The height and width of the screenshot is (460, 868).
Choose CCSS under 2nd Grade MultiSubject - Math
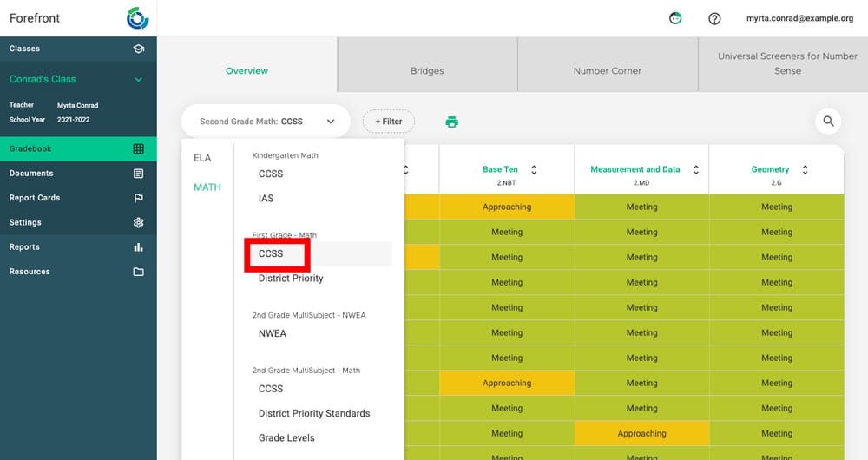pos(271,389)
